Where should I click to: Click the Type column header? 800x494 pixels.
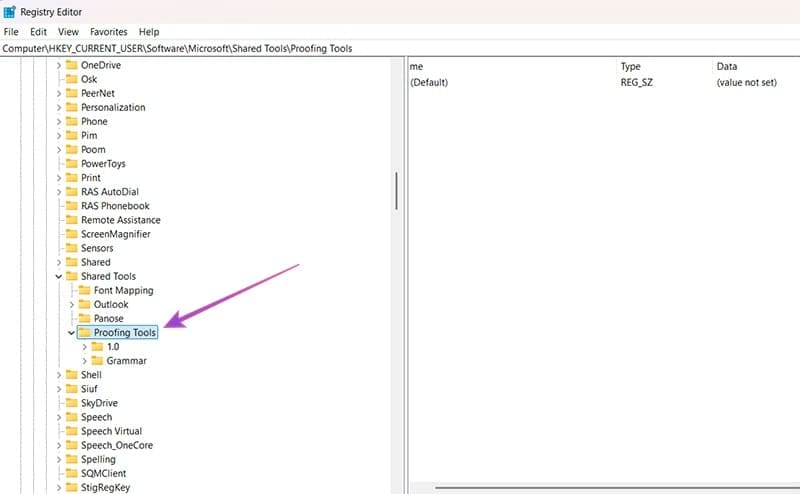coord(630,66)
